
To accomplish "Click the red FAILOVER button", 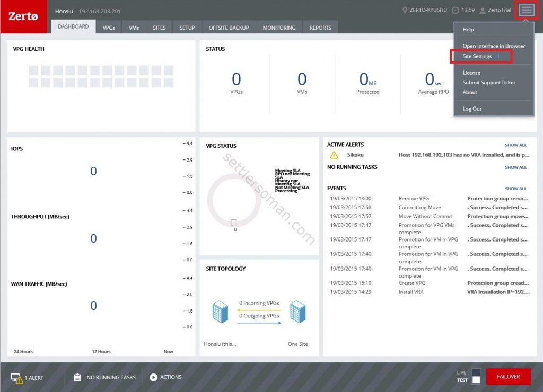I will (x=508, y=376).
